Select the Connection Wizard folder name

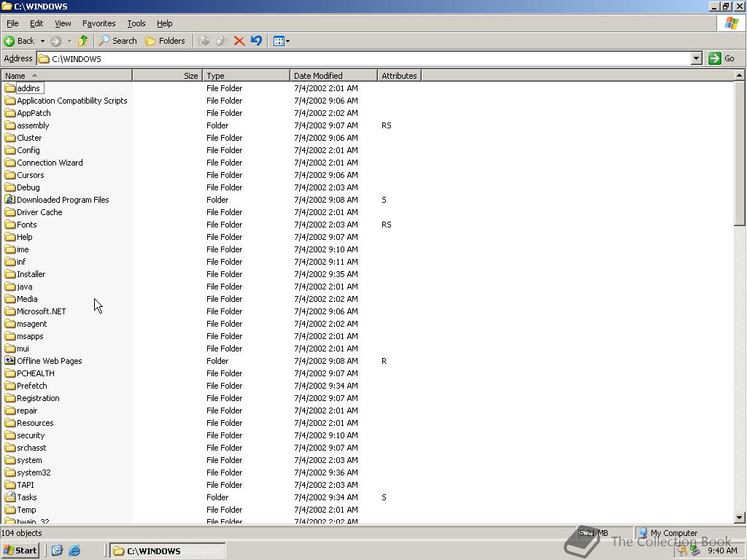coord(50,163)
